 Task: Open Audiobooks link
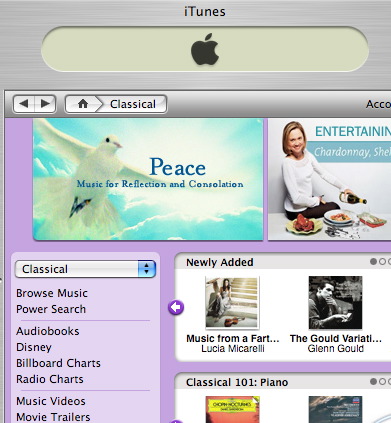(48, 331)
